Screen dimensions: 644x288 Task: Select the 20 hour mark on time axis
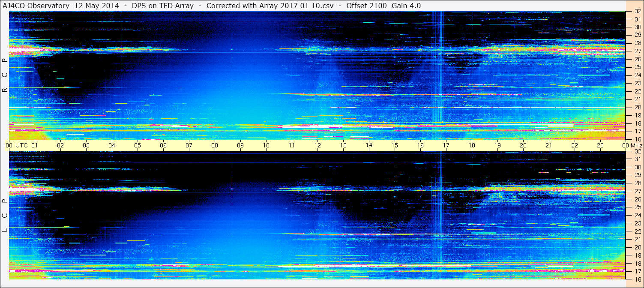(x=523, y=145)
